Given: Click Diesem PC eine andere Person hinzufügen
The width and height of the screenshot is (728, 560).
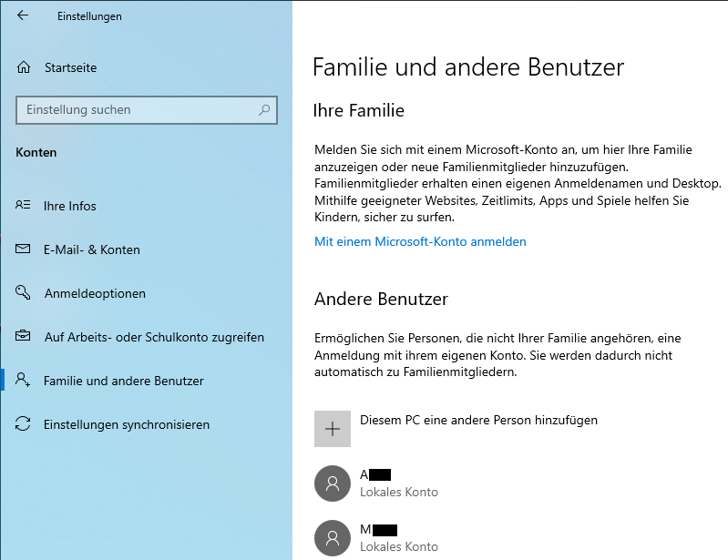Looking at the screenshot, I should point(478,421).
